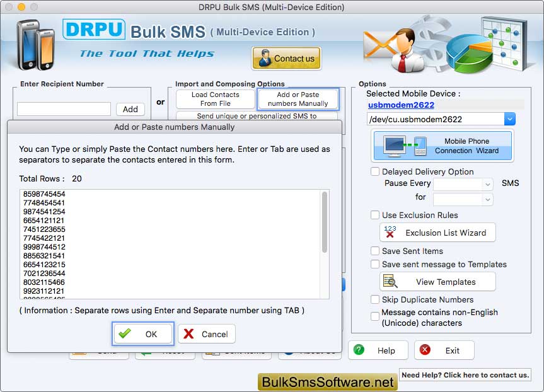
Task: Toggle Skip Duplicate Numbers checkbox
Action: 375,299
